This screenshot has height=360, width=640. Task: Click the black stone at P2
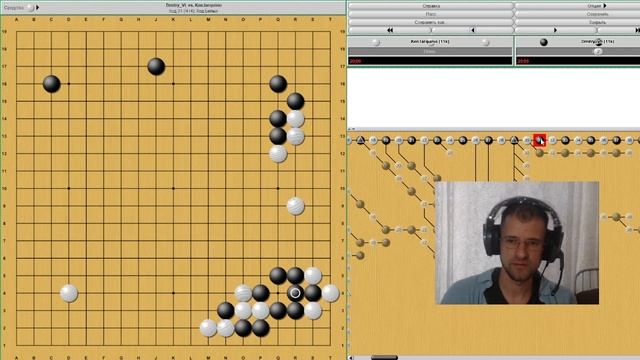coord(260,328)
